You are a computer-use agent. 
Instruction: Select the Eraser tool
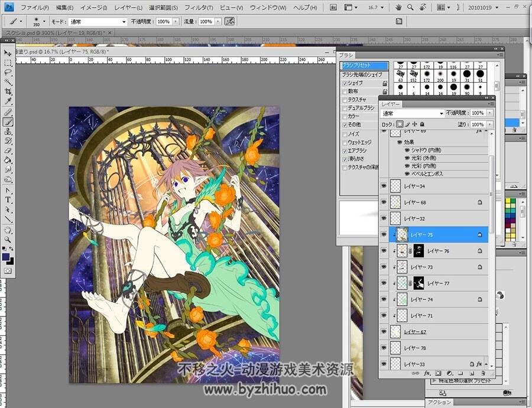pos(8,151)
